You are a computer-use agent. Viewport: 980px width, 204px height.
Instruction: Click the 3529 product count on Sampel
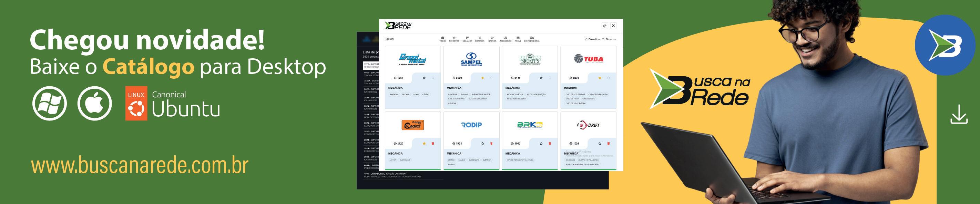point(457,78)
